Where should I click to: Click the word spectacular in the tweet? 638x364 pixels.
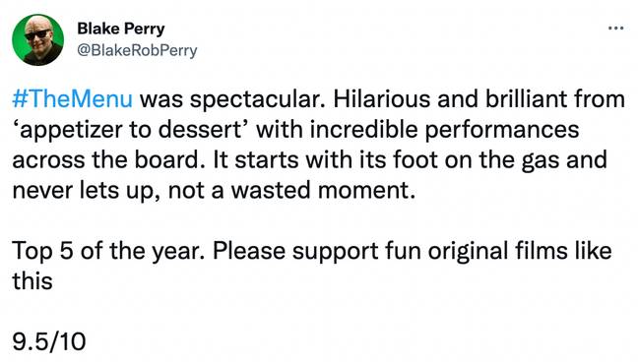click(258, 100)
